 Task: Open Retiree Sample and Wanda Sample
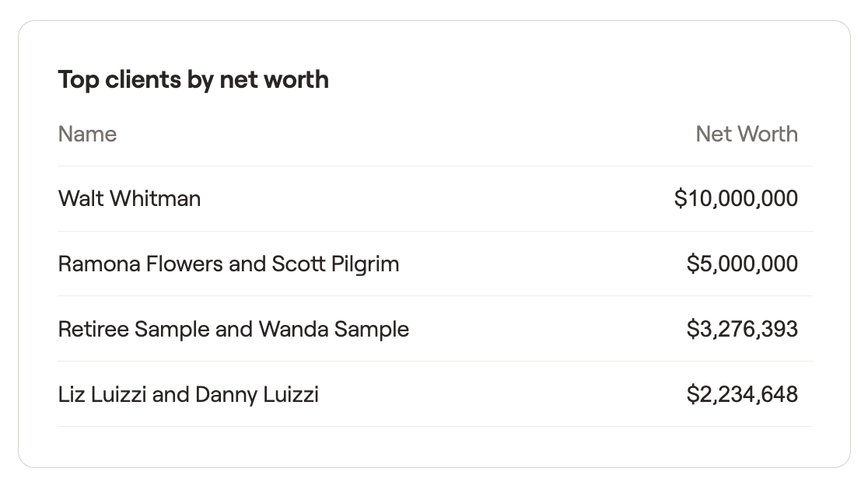point(435,330)
